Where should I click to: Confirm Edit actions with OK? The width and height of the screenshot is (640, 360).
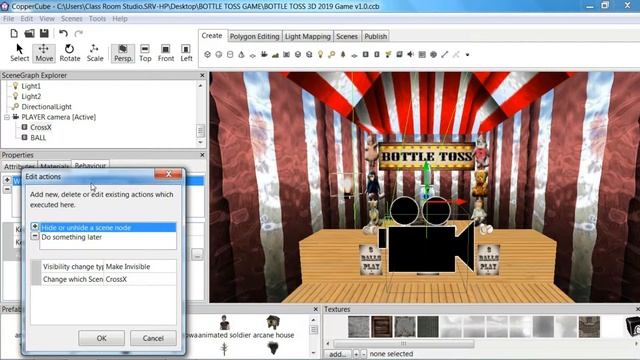tap(102, 338)
